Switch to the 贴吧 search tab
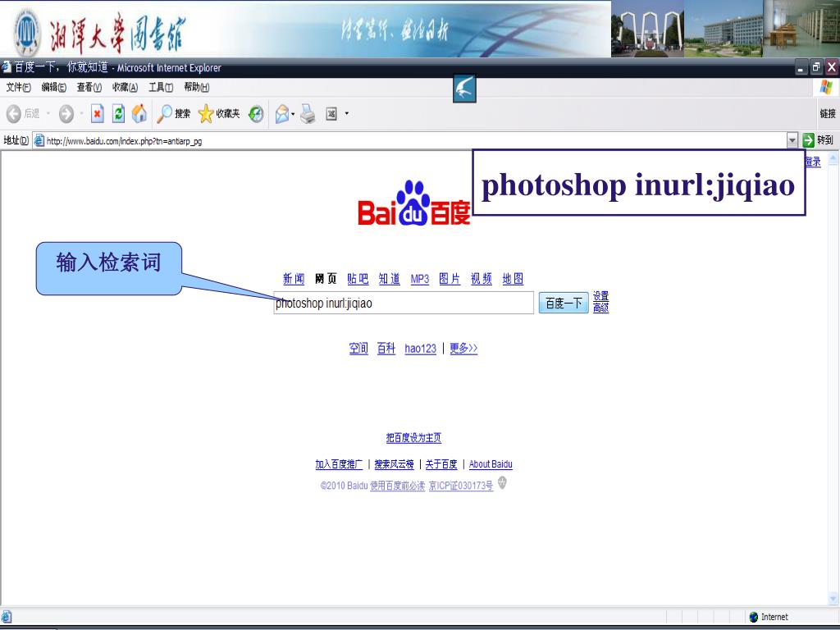Screen dimensions: 840x630 pyautogui.click(x=358, y=279)
